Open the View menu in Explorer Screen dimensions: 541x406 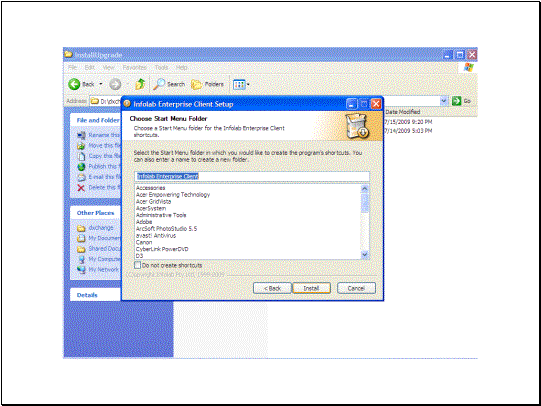click(x=109, y=67)
